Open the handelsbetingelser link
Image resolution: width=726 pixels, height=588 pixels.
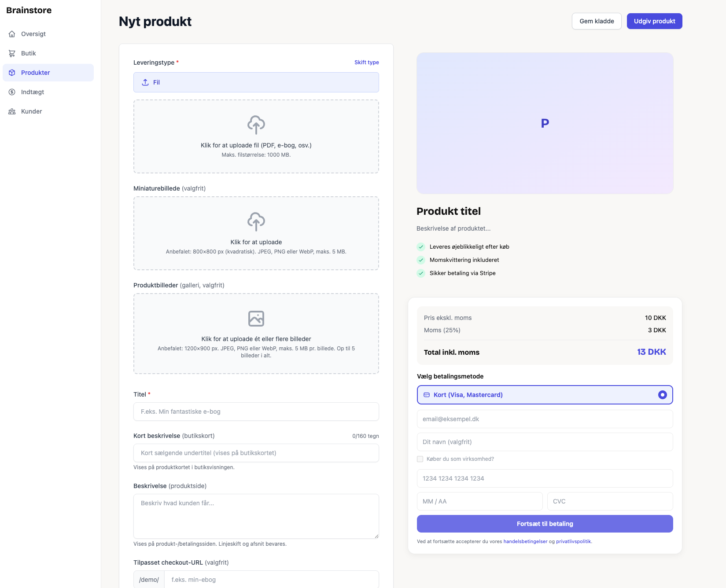(526, 541)
